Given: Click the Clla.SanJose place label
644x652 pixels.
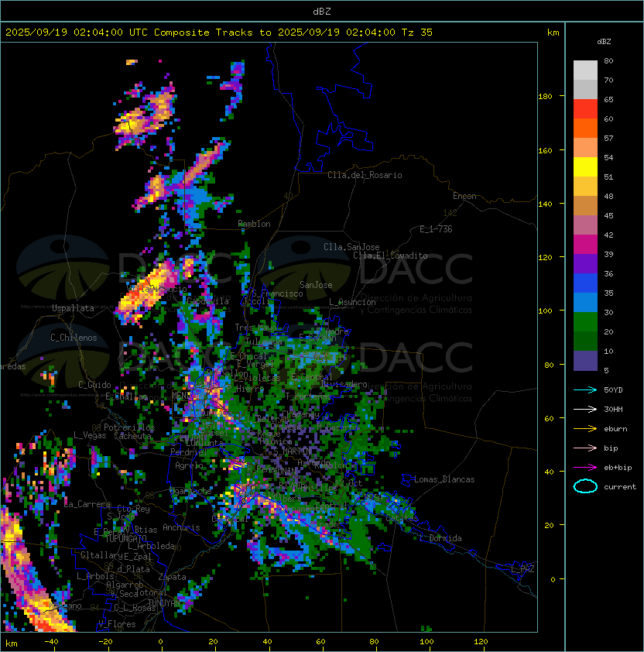Looking at the screenshot, I should 351,247.
